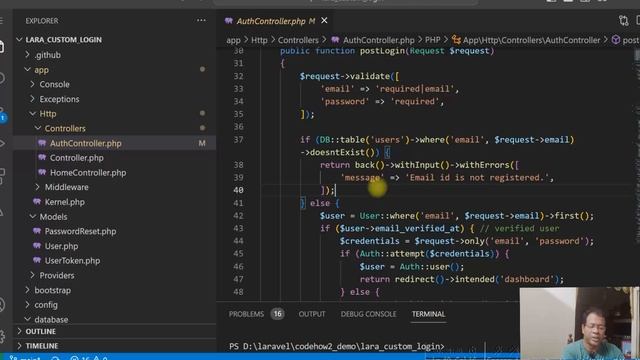Close the AuthController.php editor tab
This screenshot has height=360, width=640.
coord(324,20)
